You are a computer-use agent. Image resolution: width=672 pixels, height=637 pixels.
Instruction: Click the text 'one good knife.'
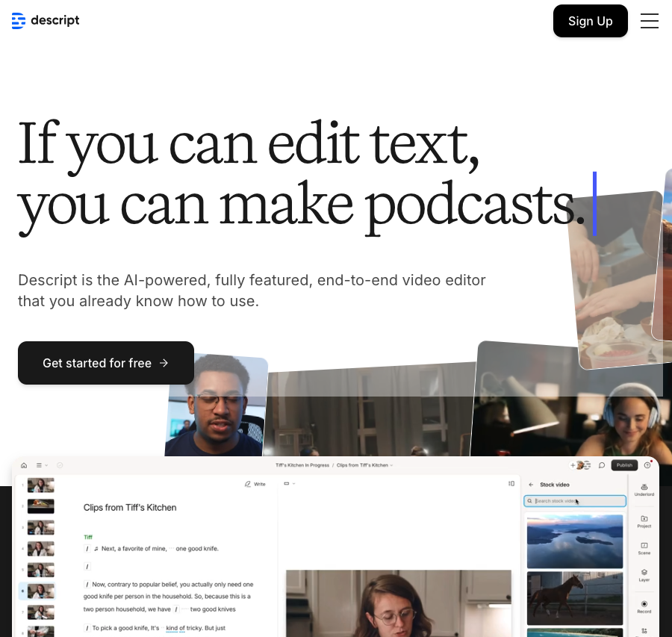pyautogui.click(x=197, y=549)
